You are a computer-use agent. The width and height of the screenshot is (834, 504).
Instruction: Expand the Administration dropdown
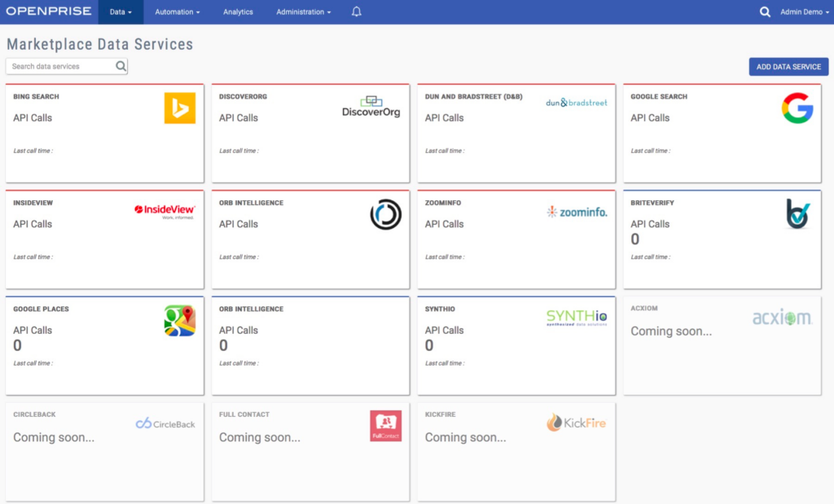coord(302,11)
